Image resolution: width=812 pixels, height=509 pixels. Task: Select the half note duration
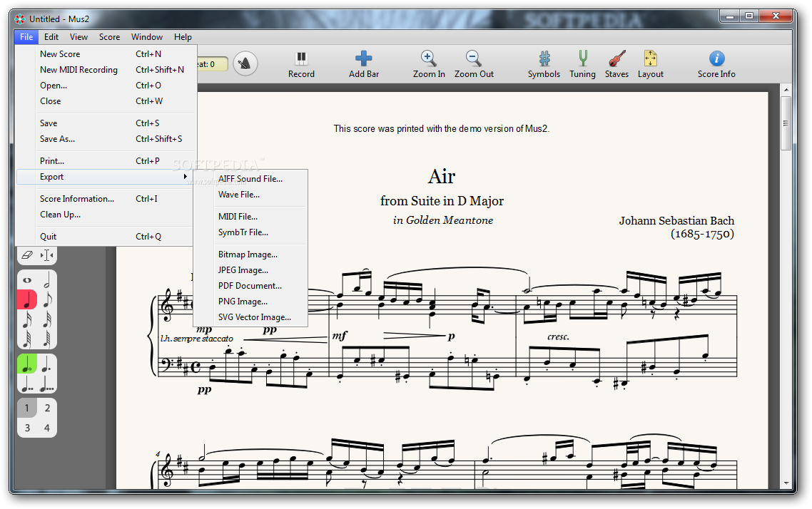tap(46, 280)
